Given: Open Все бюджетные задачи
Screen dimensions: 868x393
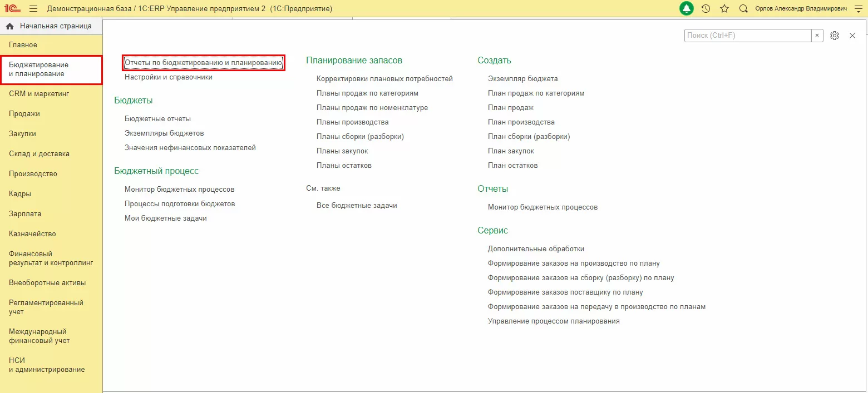Looking at the screenshot, I should [357, 206].
